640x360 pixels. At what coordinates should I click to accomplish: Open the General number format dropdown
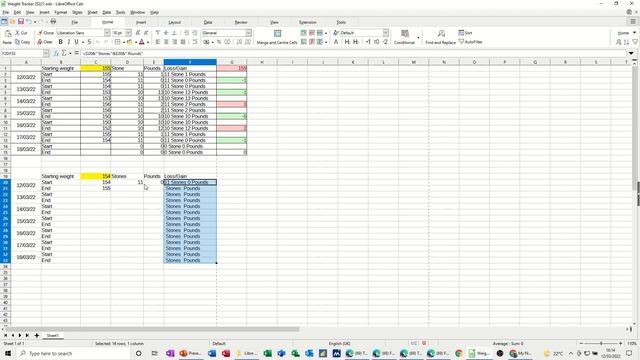tap(248, 33)
